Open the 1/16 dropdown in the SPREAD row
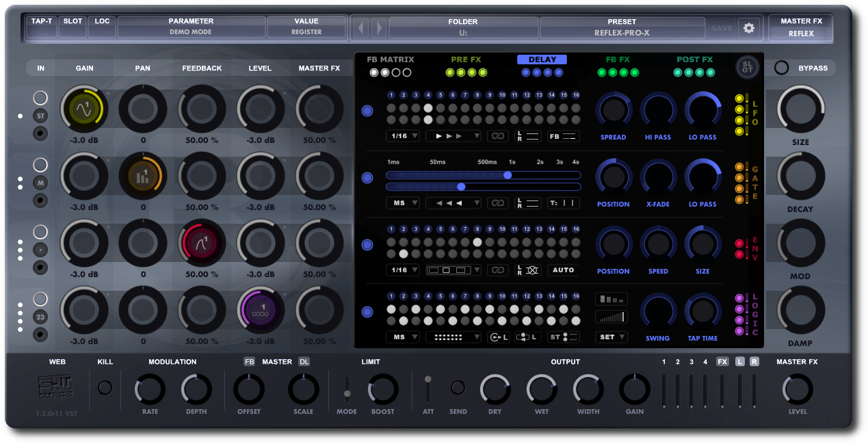The image size is (868, 444). tap(403, 136)
